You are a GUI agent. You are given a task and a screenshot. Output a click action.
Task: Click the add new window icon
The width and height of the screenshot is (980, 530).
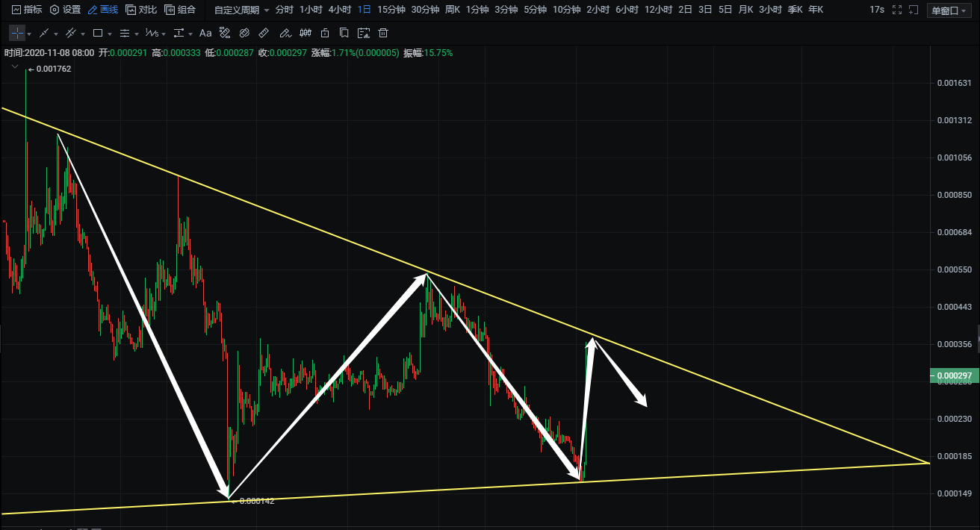[x=914, y=10]
